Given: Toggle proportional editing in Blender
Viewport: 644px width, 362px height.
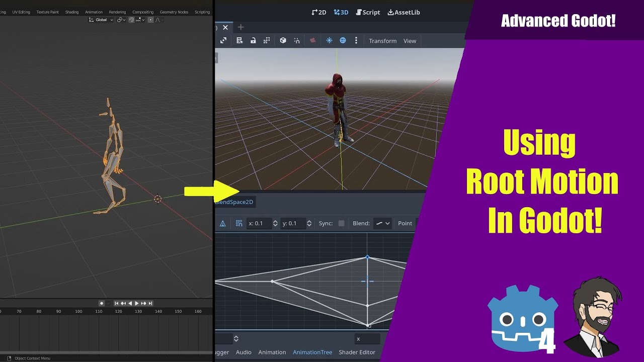Looking at the screenshot, I should pyautogui.click(x=150, y=20).
